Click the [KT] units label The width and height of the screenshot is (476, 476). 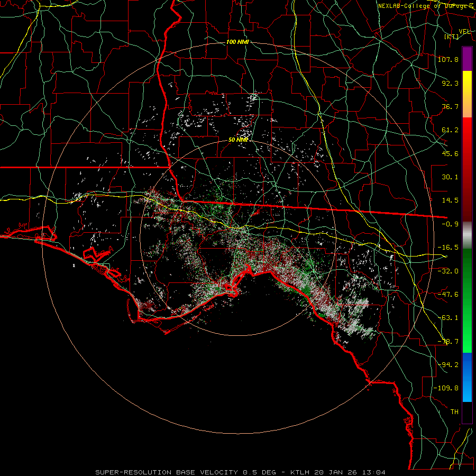pos(452,36)
